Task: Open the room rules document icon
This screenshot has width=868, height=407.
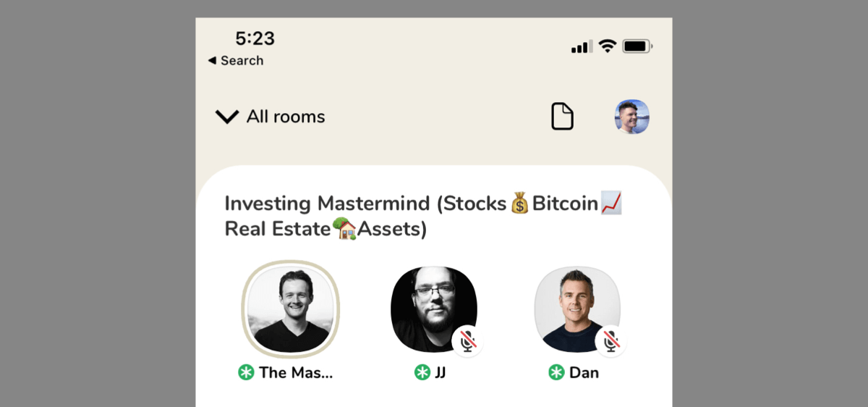Action: coord(562,117)
